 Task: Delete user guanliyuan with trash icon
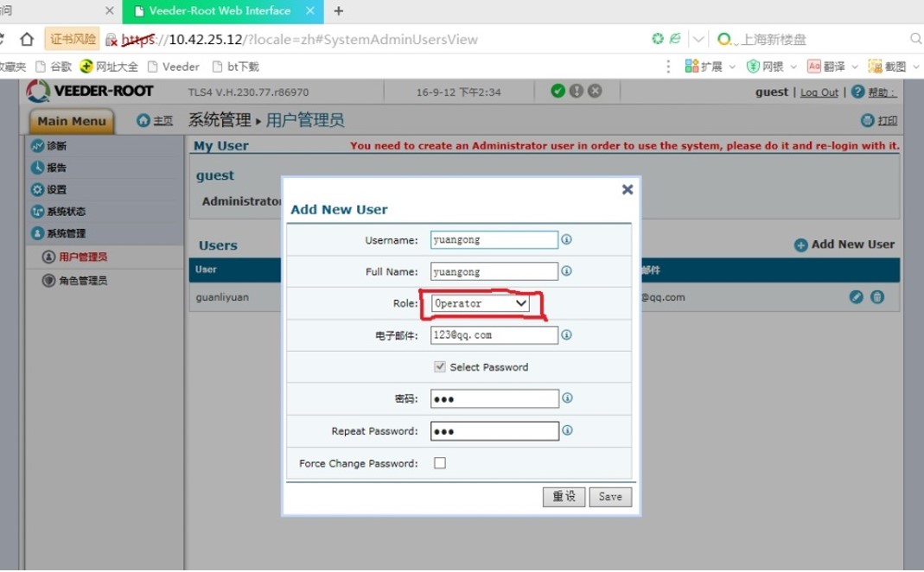click(x=877, y=296)
